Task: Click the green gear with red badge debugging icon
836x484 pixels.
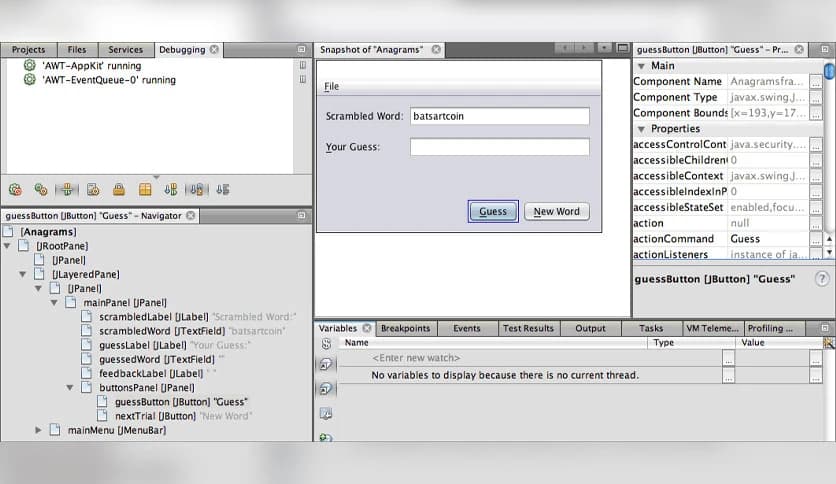Action: tap(15, 189)
